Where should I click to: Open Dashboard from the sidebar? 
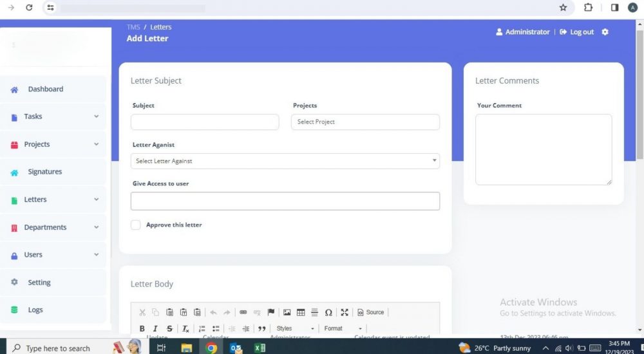point(45,89)
